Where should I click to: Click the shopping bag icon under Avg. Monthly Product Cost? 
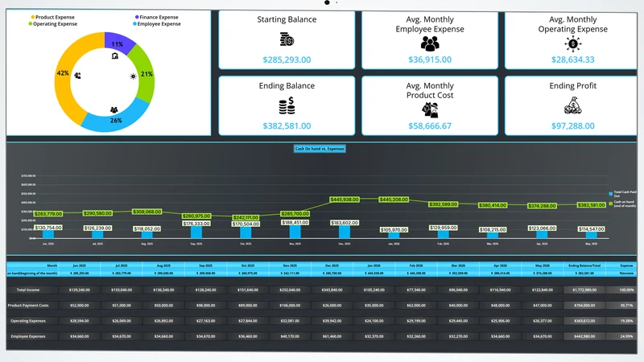(x=430, y=110)
